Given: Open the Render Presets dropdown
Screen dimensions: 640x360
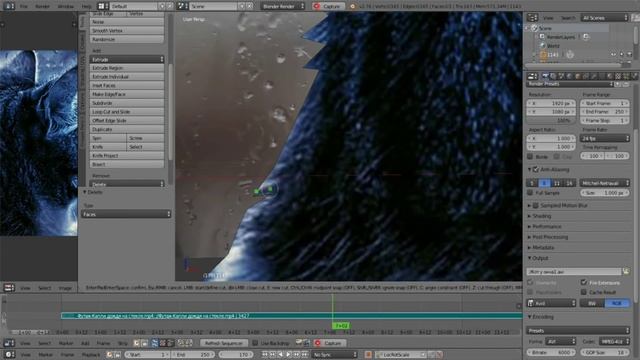Looking at the screenshot, I should click(570, 84).
